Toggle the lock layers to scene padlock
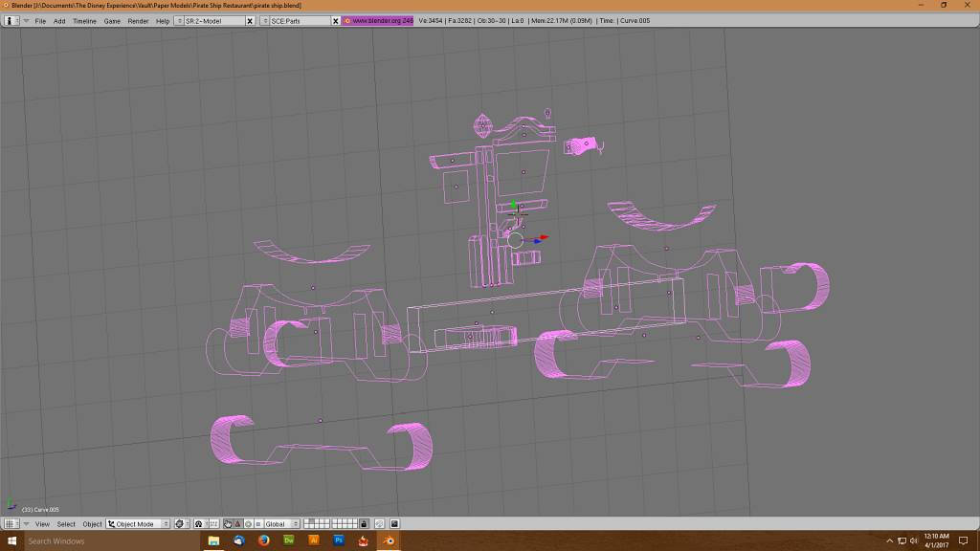This screenshot has height=551, width=980. [x=364, y=524]
